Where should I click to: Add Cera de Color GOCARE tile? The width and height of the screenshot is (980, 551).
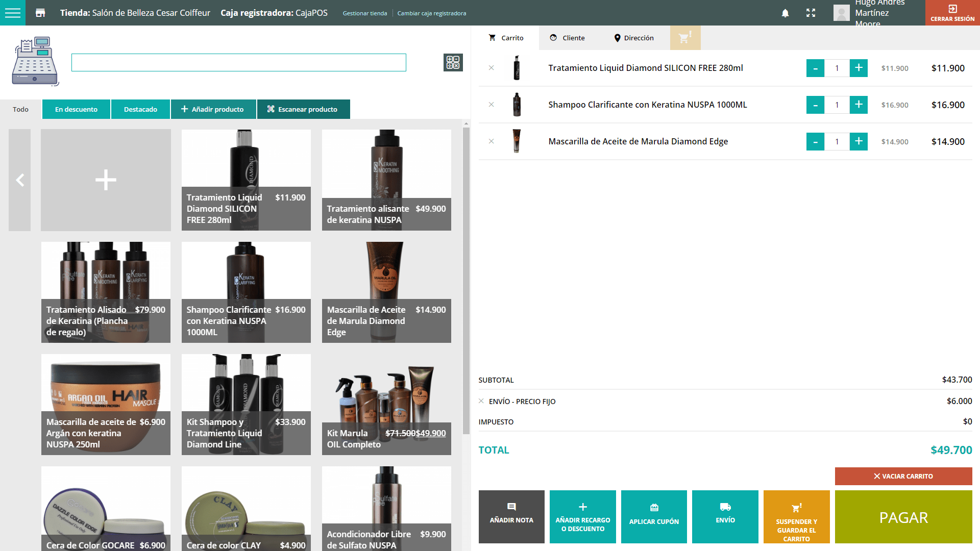pos(106,509)
